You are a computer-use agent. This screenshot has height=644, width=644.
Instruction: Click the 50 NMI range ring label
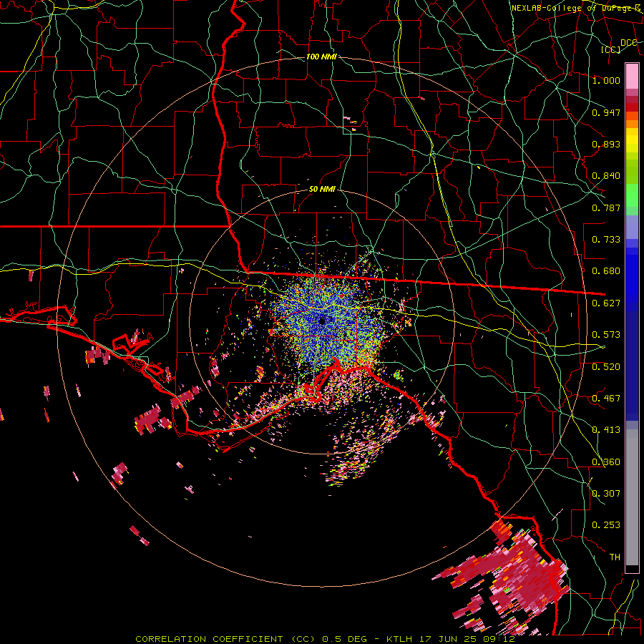(x=322, y=189)
